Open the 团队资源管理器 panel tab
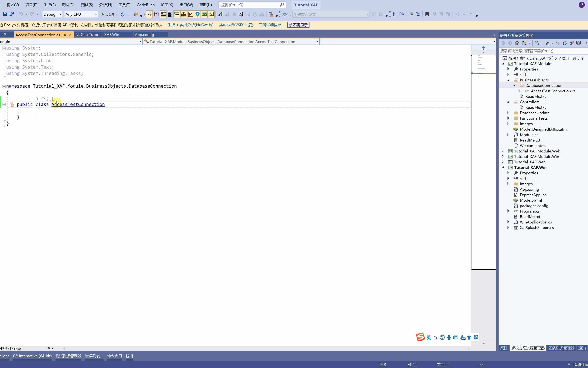Screen dimensions: 588x368 click(x=561, y=348)
